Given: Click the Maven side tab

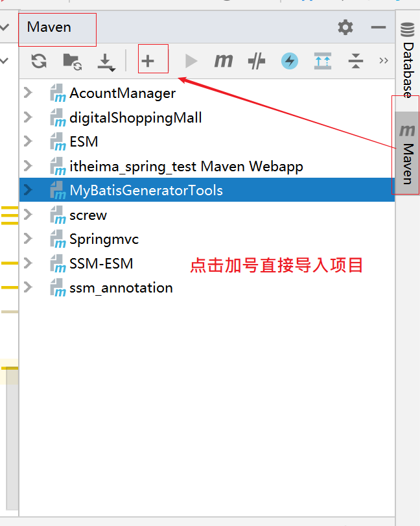Looking at the screenshot, I should [x=407, y=154].
